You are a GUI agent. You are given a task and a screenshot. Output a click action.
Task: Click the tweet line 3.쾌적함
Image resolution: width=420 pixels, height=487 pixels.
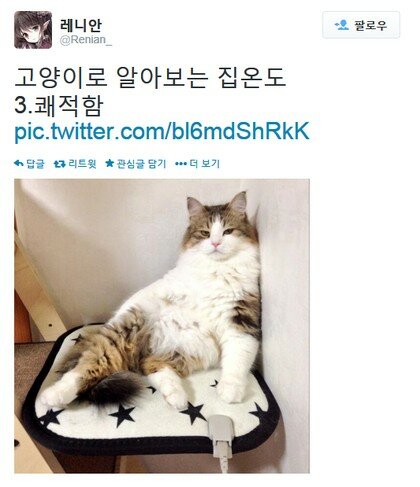(58, 105)
